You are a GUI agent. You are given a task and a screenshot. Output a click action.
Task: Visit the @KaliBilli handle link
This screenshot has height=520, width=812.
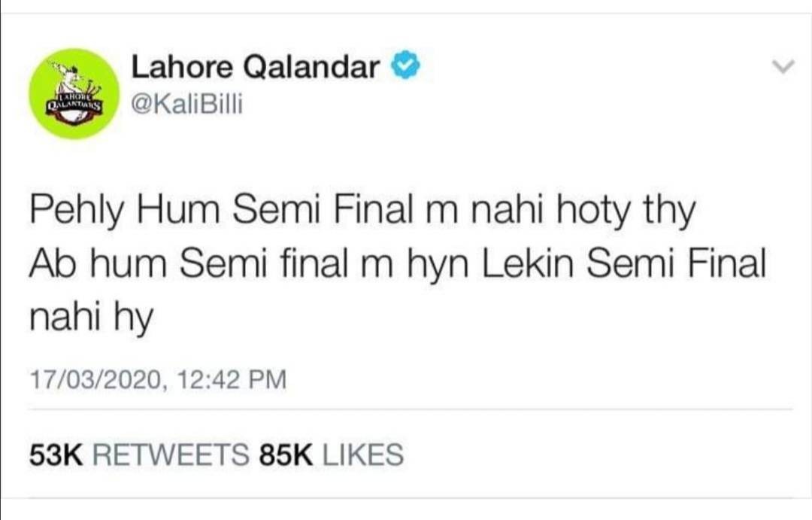point(187,106)
